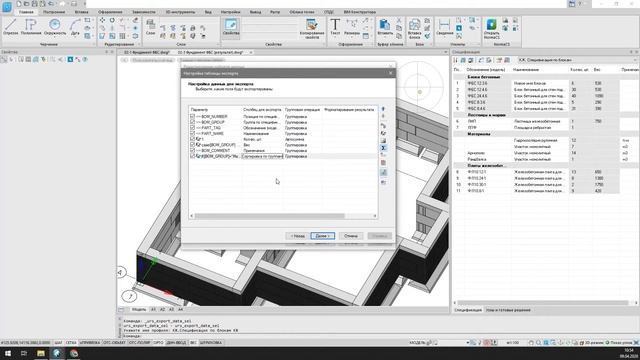This screenshot has width=640, height=360.
Task: Click move-up blue arrow in export dialog
Action: (x=383, y=109)
